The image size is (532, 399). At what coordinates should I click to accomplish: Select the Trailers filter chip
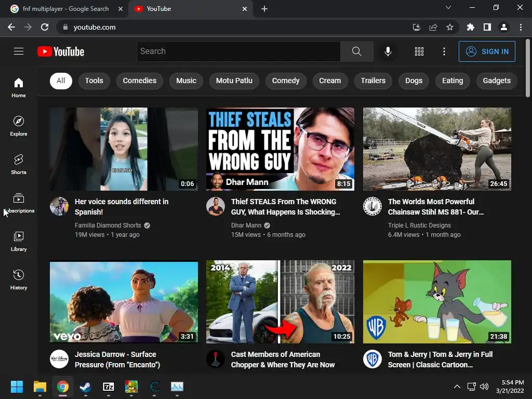tap(373, 81)
